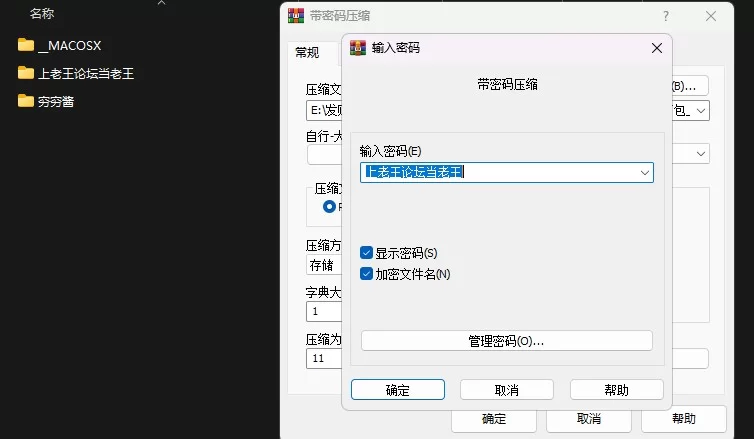The image size is (754, 439).
Task: Click the 名称 column header in file list
Action: point(42,14)
